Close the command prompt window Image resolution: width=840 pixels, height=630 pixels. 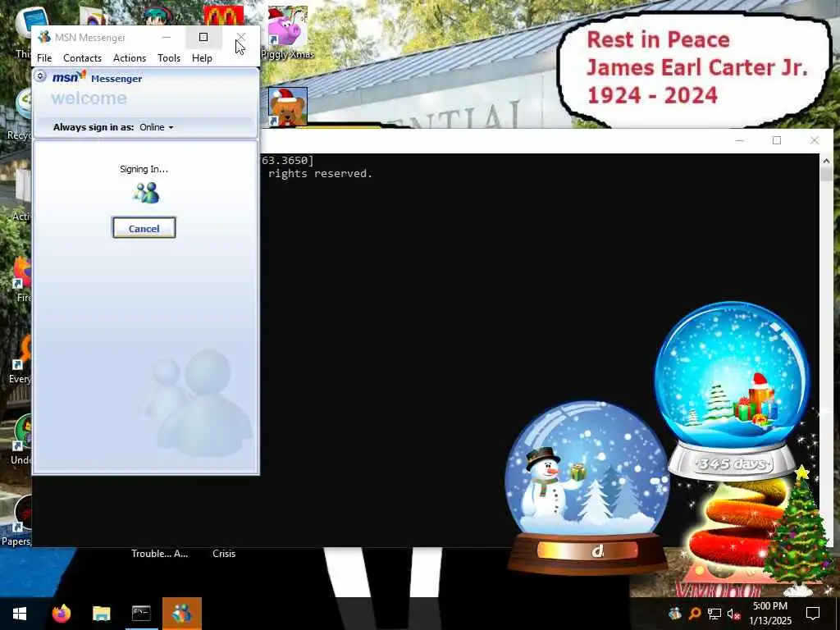point(815,140)
